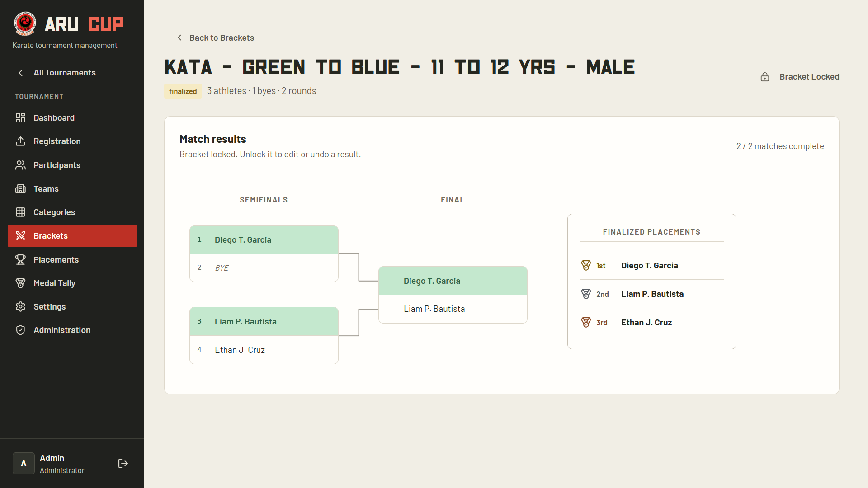Image resolution: width=868 pixels, height=488 pixels.
Task: Open the Medal Tally page
Action: (x=72, y=283)
